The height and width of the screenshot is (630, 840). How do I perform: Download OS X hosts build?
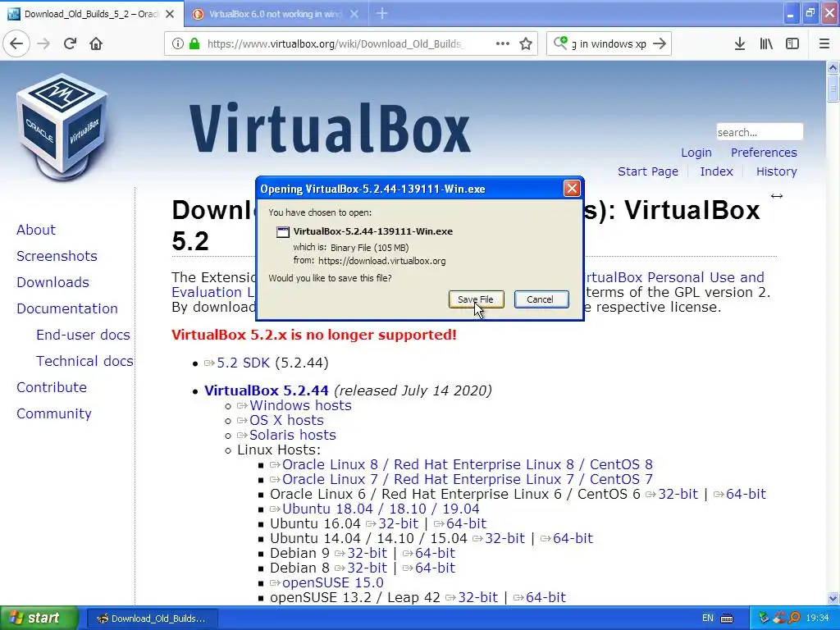(x=286, y=421)
